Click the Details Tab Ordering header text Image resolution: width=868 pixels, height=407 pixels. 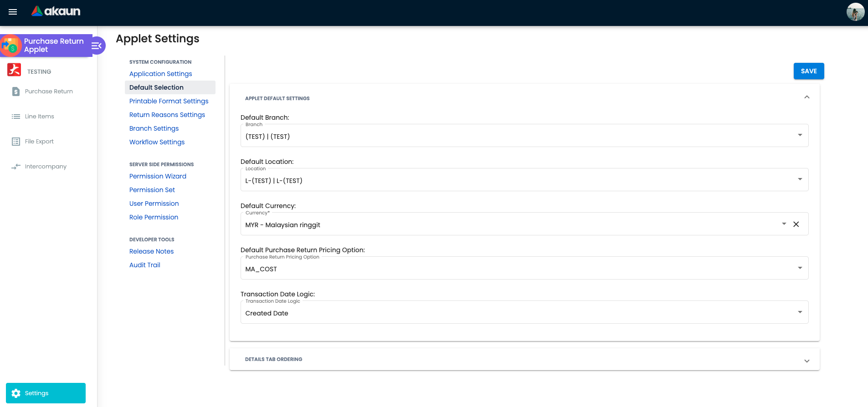click(x=273, y=359)
